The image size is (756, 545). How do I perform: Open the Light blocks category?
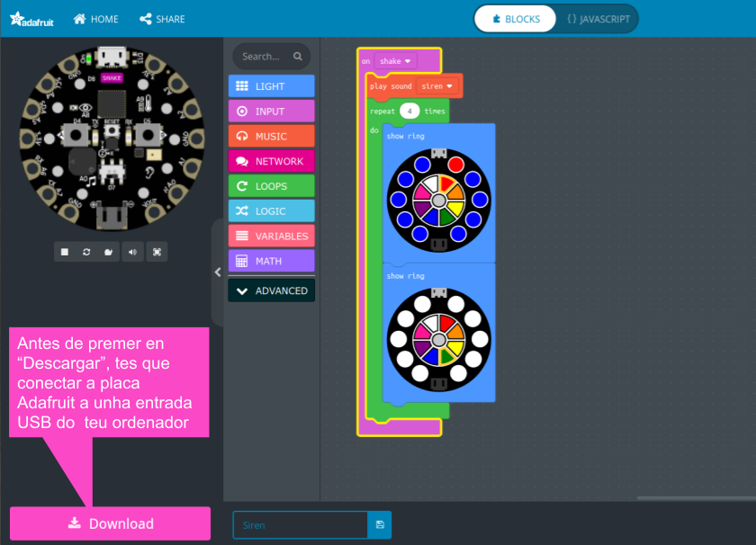click(x=271, y=86)
